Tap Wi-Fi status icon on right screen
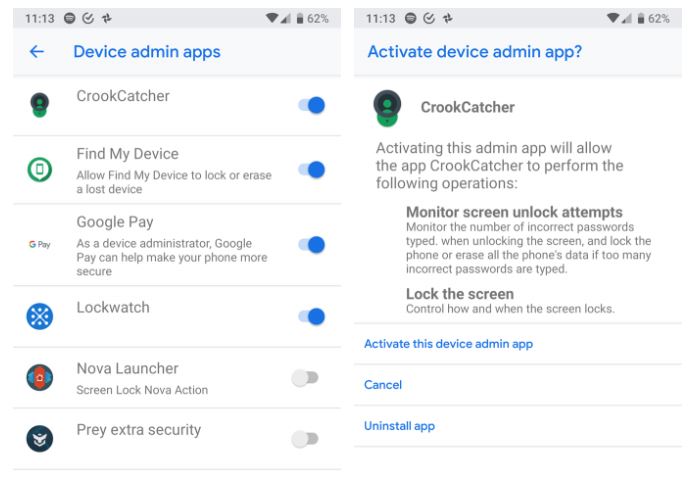 pyautogui.click(x=613, y=18)
